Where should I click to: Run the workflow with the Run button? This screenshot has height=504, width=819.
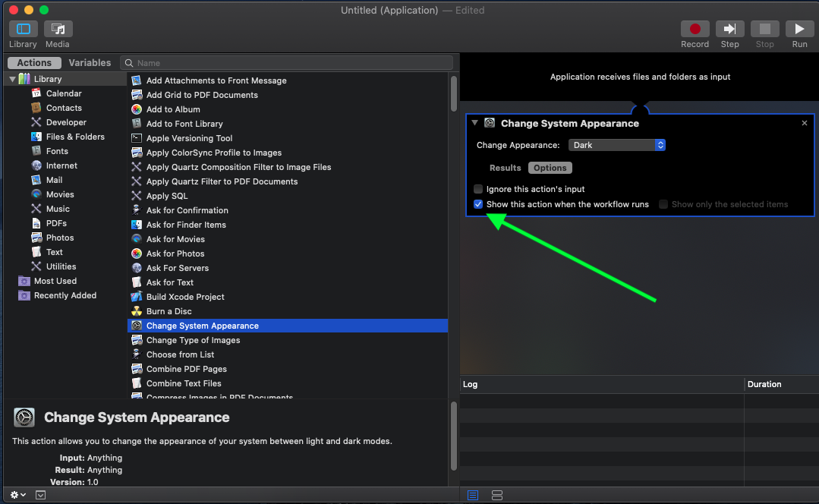pos(800,29)
